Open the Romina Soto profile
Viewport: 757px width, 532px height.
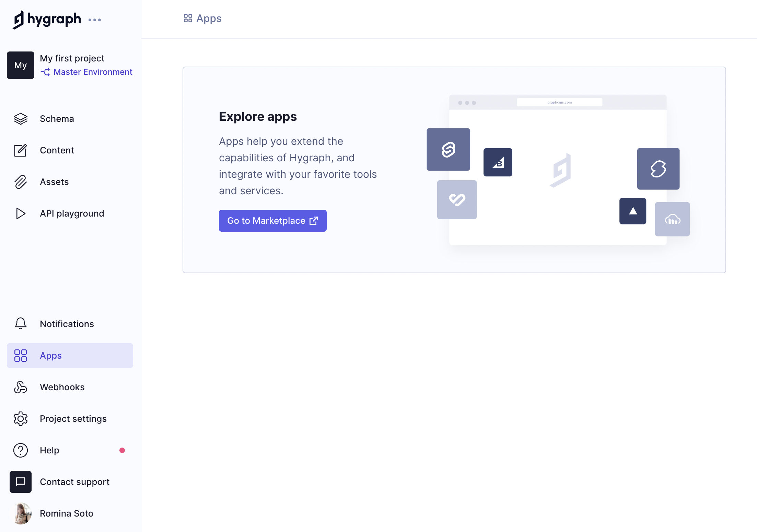click(67, 513)
